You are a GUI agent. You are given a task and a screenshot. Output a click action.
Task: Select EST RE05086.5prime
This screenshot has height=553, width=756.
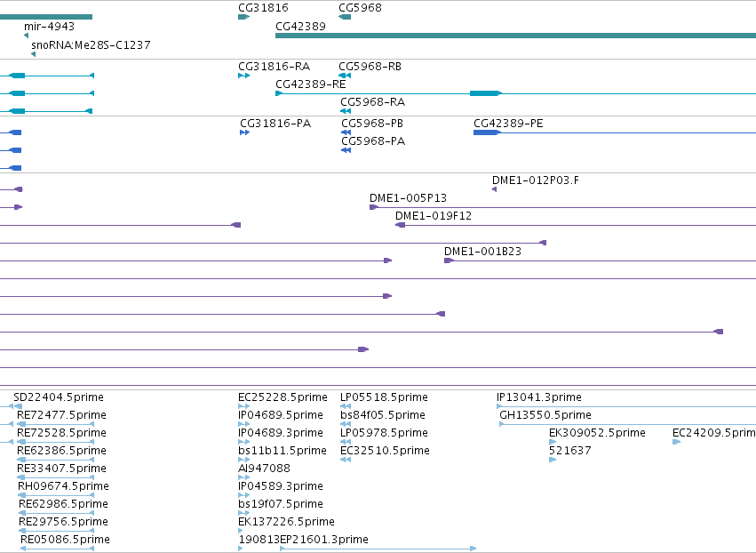65,540
